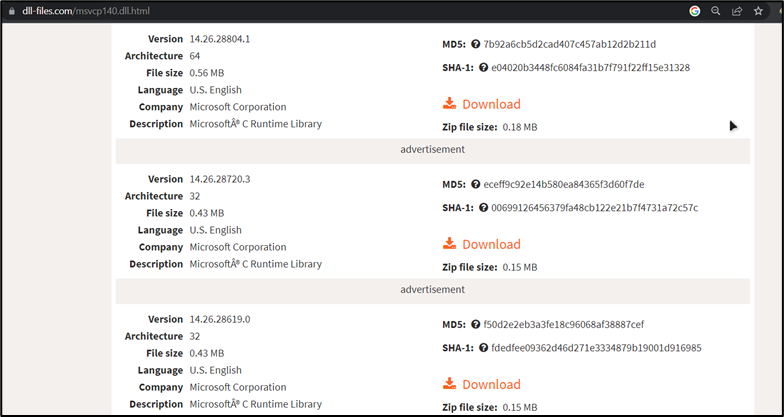Open the Google icon in the address bar
The image size is (784, 417).
point(694,11)
